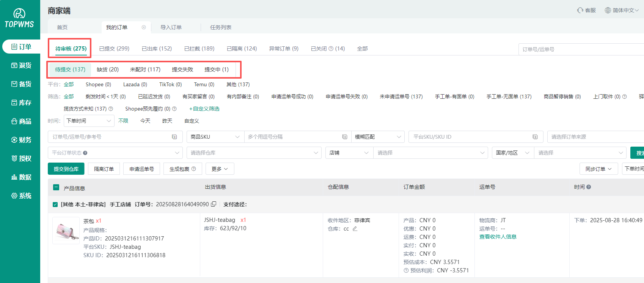This screenshot has height=283, width=644.
Task: Open the 库存 inventory sidebar menu
Action: click(21, 103)
